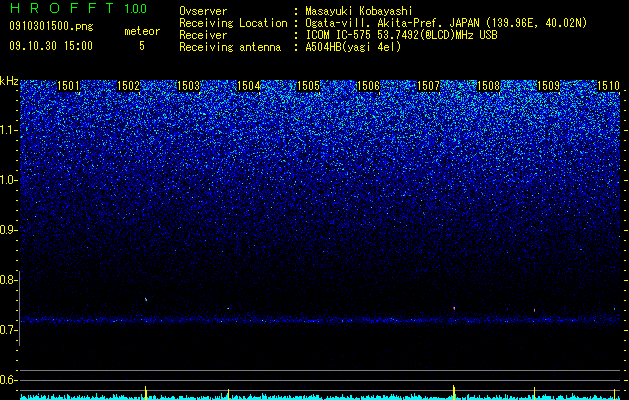Click the meteor count value 5
Image resolution: width=629 pixels, height=400 pixels.
(142, 46)
